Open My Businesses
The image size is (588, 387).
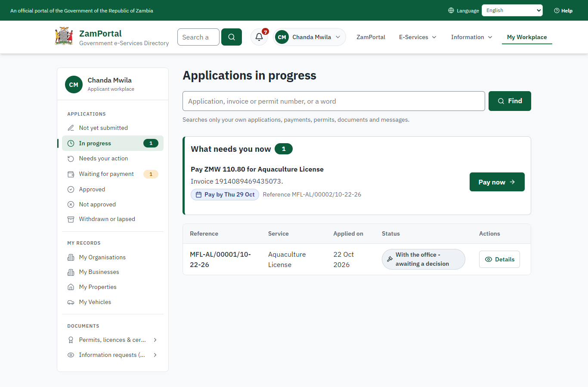point(113,272)
